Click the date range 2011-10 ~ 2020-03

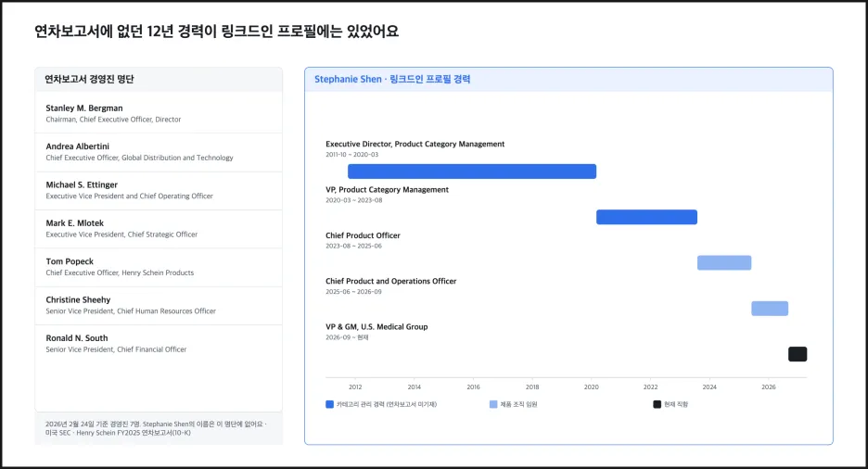tap(352, 155)
